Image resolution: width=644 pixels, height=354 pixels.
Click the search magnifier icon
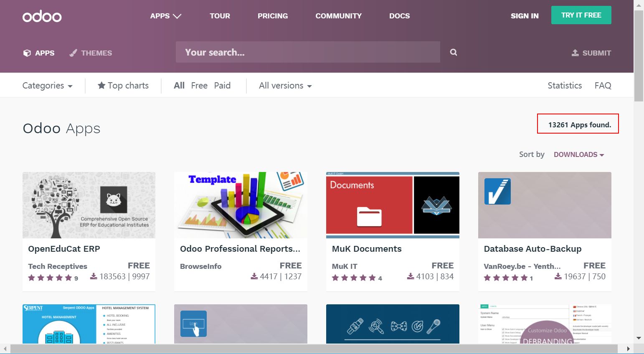pyautogui.click(x=454, y=52)
